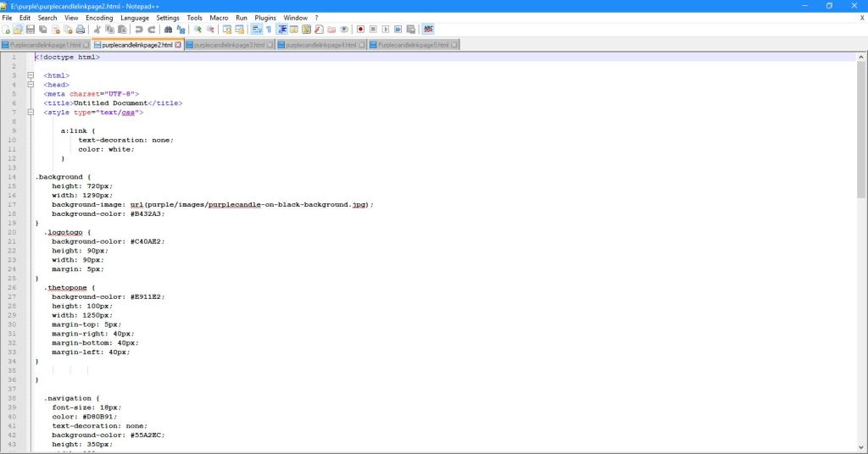Click line number 26 in the margin
Screen dimensions: 868x454
14,287
